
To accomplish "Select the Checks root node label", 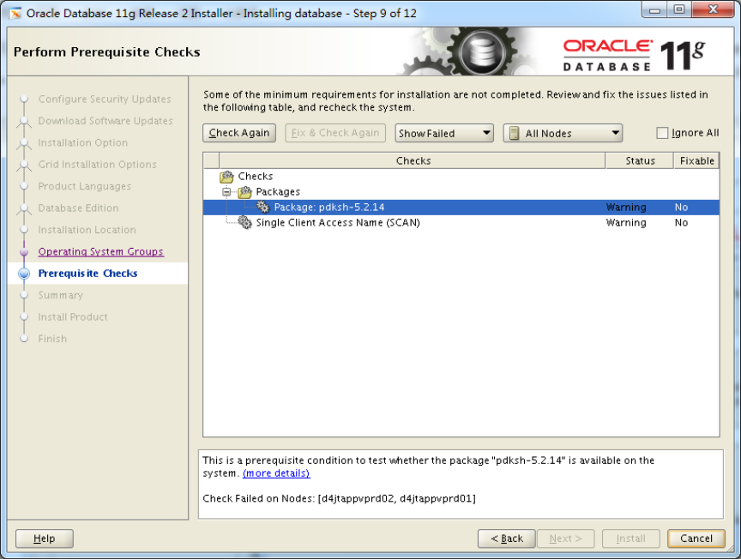I will (x=256, y=177).
